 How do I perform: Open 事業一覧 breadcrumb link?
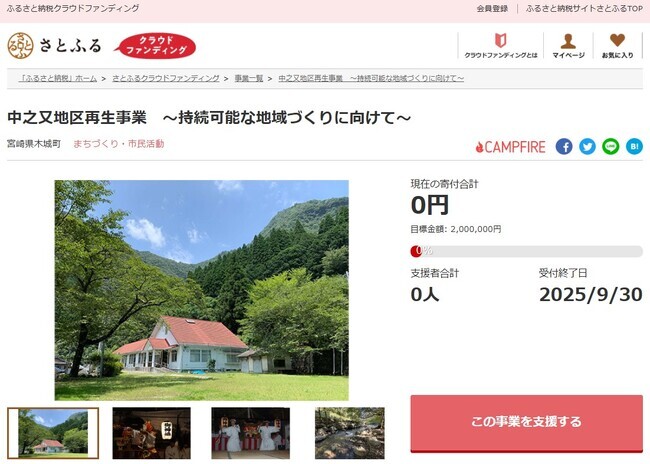249,78
